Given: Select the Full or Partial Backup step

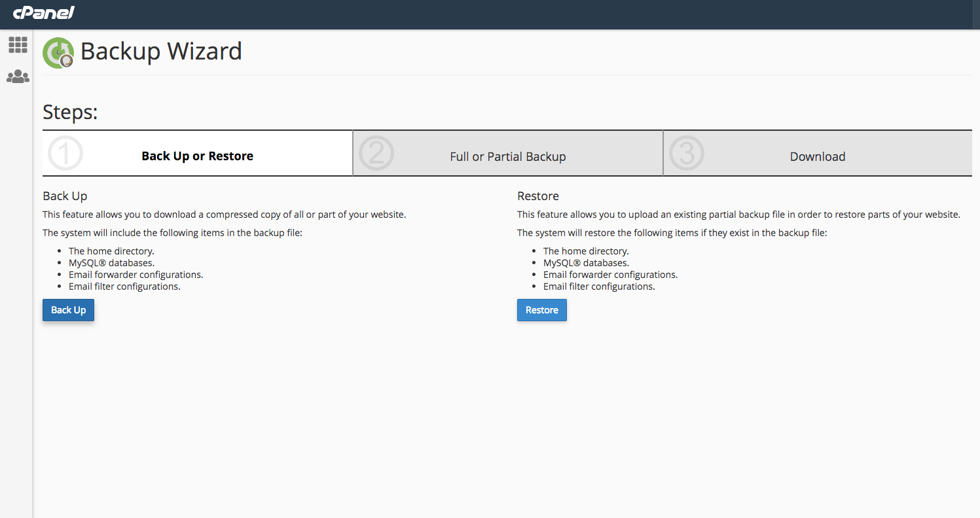Looking at the screenshot, I should pos(508,154).
